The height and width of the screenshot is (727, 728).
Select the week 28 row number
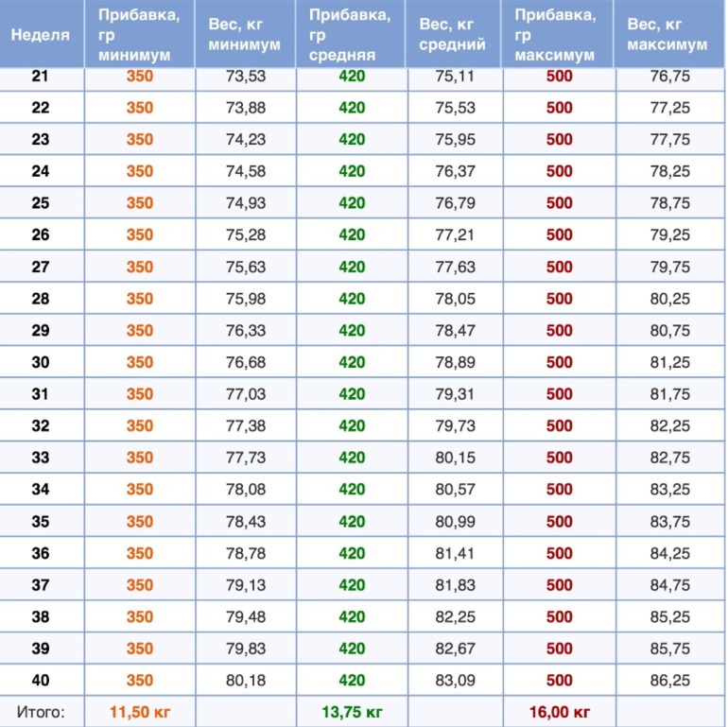click(41, 299)
